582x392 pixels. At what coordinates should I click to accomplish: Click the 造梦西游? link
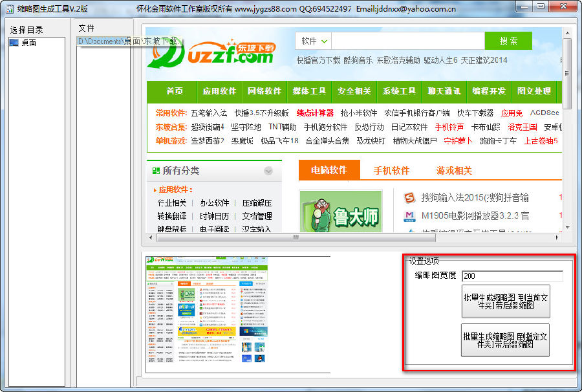pyautogui.click(x=208, y=141)
